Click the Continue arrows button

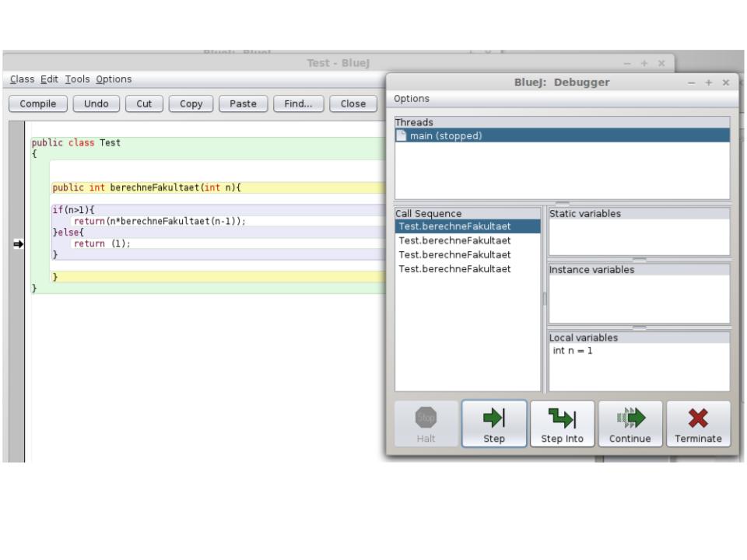[x=630, y=423]
